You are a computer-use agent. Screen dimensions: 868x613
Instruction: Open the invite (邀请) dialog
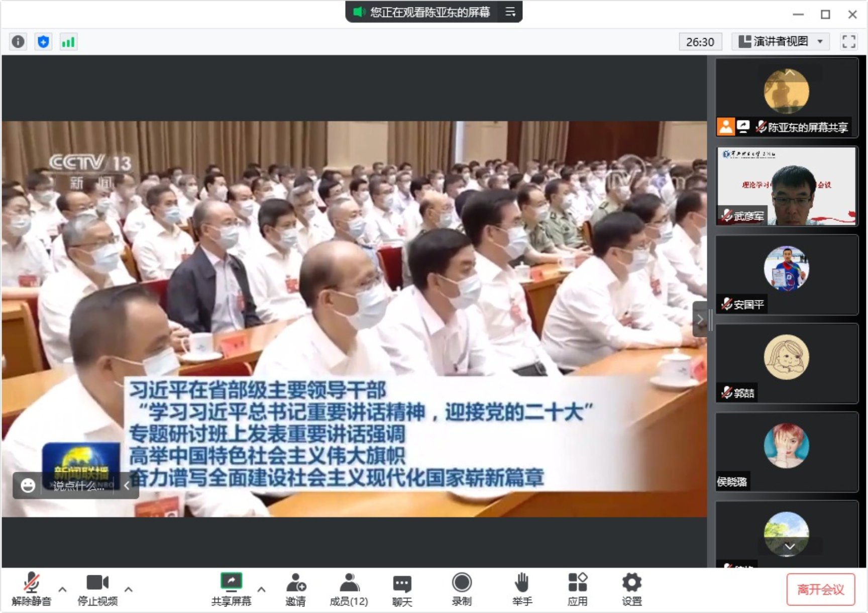coord(296,589)
